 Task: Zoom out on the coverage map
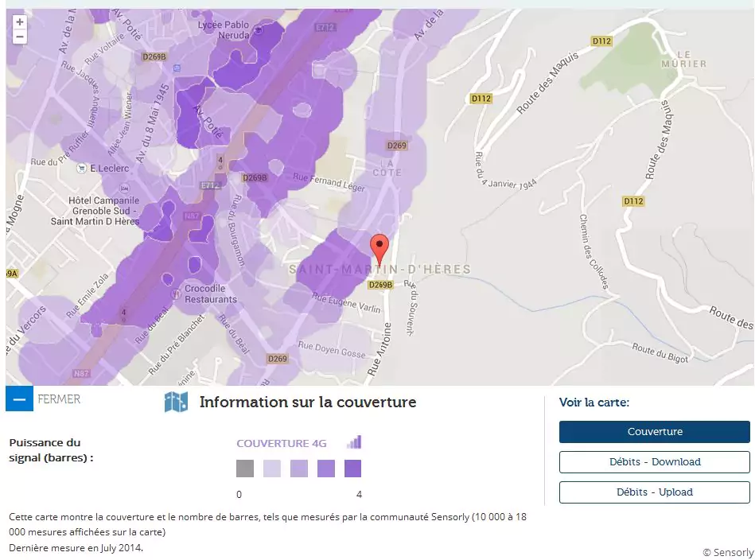pyautogui.click(x=20, y=37)
